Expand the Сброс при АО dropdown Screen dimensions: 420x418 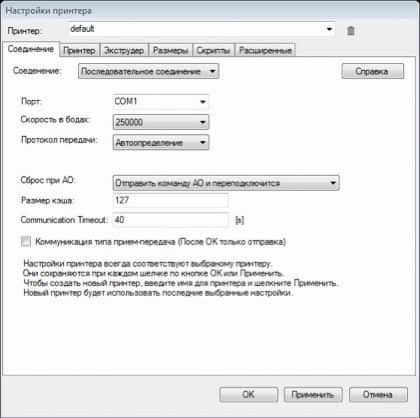pos(226,183)
